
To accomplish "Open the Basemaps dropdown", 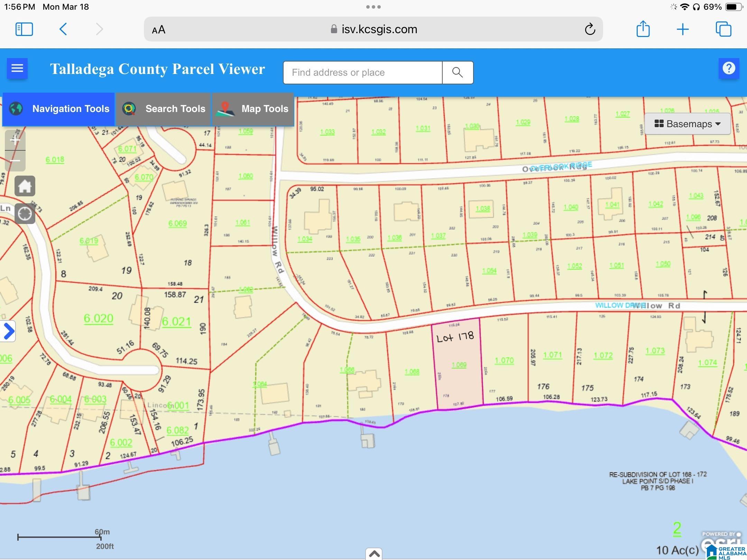I will [x=687, y=124].
